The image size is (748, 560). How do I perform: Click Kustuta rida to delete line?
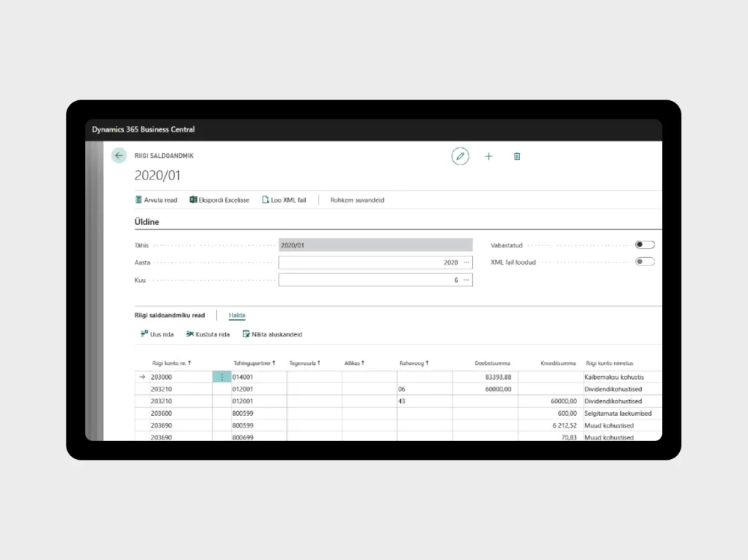tap(208, 334)
